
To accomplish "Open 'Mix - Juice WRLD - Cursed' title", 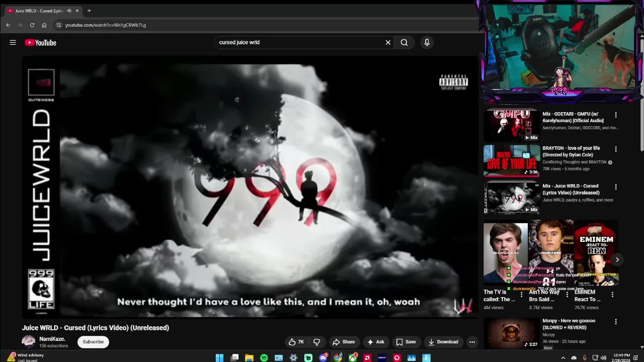I will (571, 189).
